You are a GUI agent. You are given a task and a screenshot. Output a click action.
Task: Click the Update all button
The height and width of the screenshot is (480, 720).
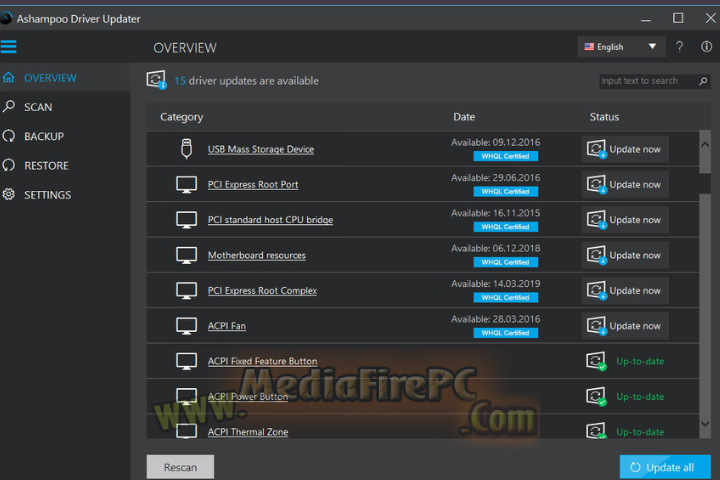coord(665,467)
